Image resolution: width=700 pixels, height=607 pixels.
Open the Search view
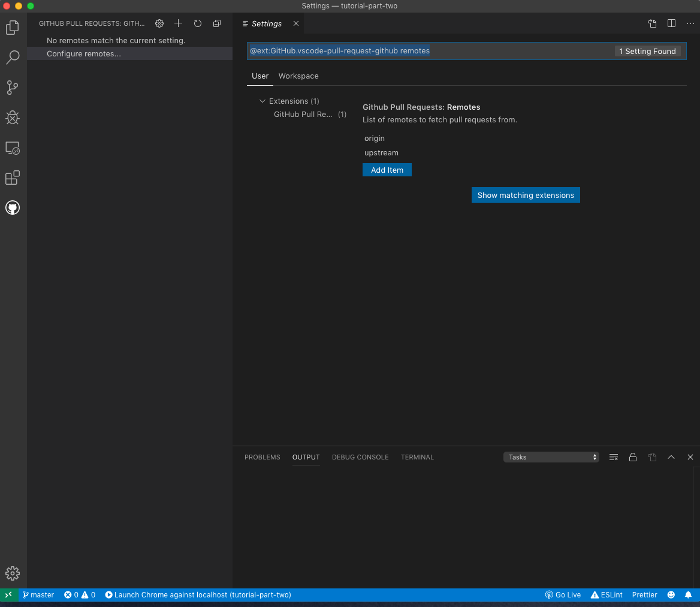13,58
